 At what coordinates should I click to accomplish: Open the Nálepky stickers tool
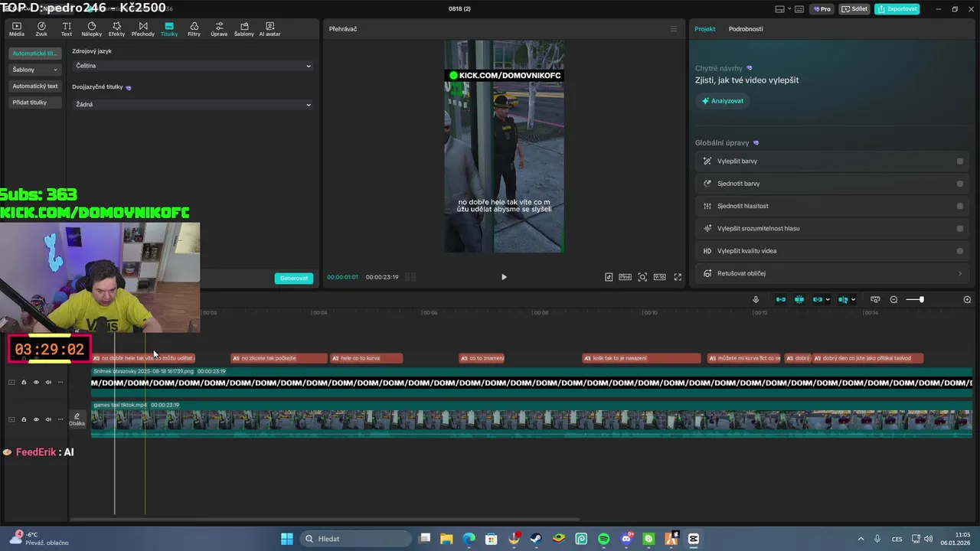tap(91, 29)
